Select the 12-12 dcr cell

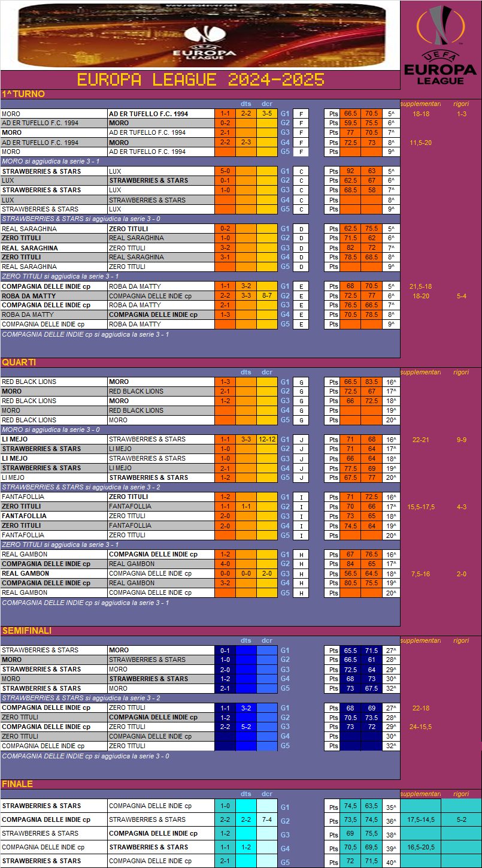coord(267,440)
